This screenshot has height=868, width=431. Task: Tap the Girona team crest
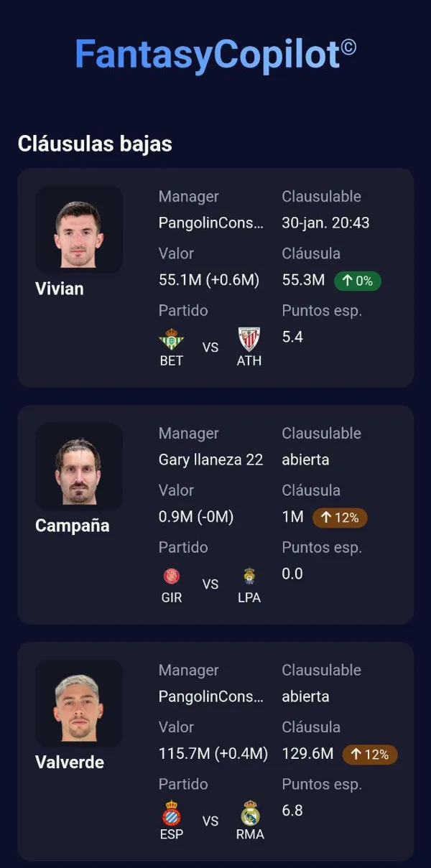tap(172, 576)
